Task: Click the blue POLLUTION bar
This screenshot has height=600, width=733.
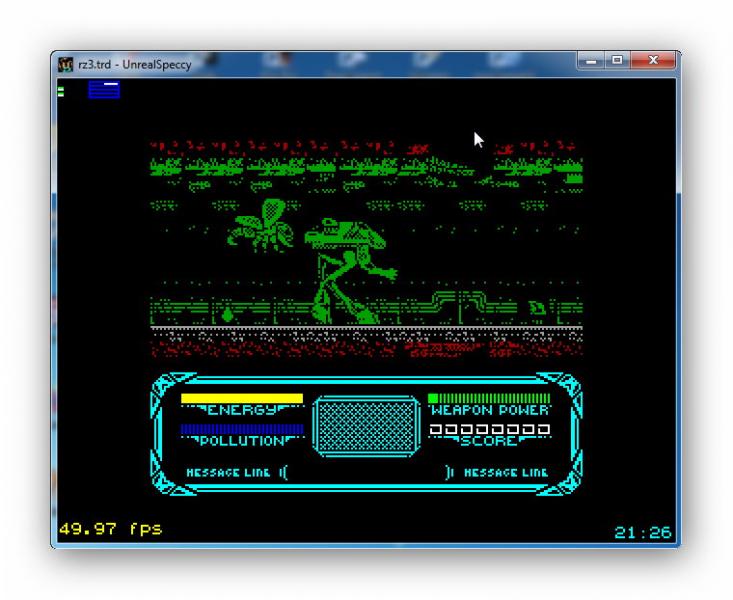Action: tap(241, 428)
